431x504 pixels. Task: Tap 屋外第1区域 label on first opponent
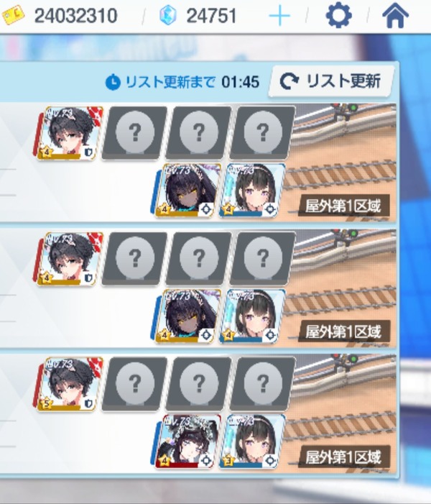pyautogui.click(x=343, y=206)
